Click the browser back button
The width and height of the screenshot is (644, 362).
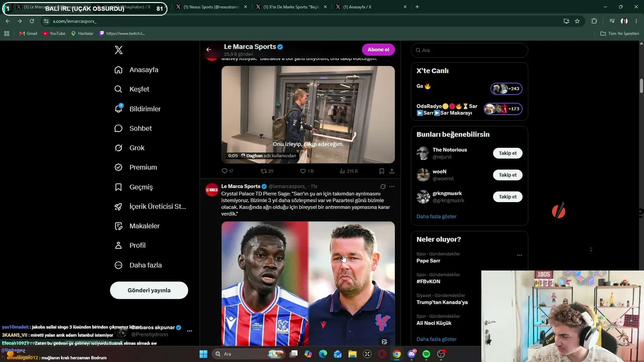(8, 21)
